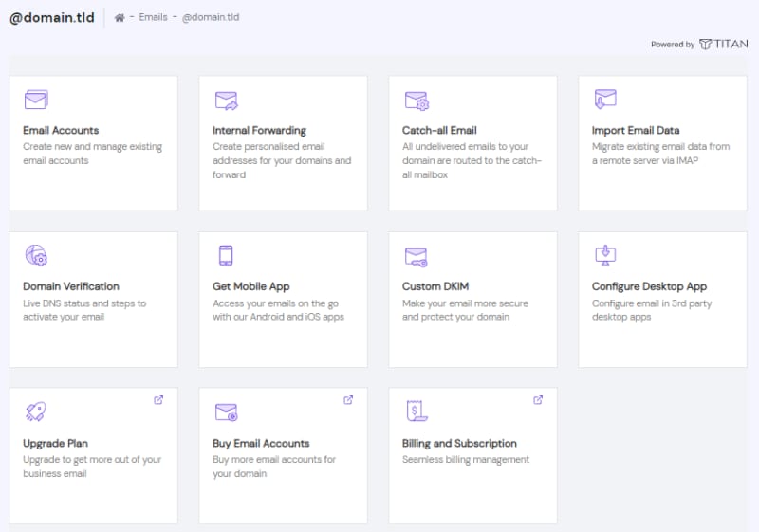Select the Emails breadcrumb link

153,18
